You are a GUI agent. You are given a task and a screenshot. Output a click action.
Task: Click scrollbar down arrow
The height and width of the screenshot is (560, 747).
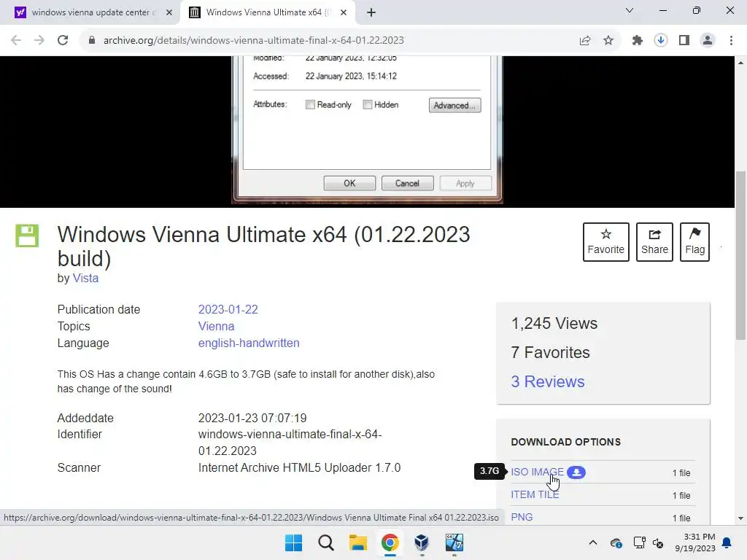pos(741,518)
